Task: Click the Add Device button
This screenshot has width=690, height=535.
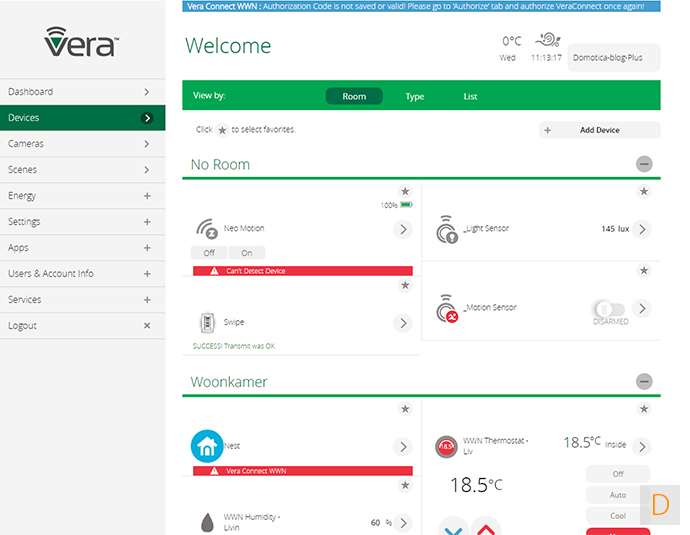Action: coord(599,130)
